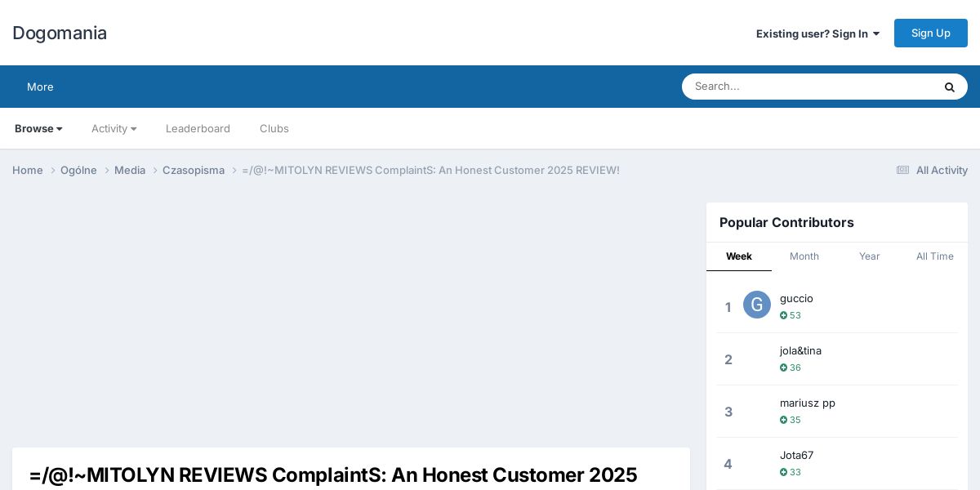Click the search magnifier icon
This screenshot has height=490, width=980.
[x=949, y=87]
